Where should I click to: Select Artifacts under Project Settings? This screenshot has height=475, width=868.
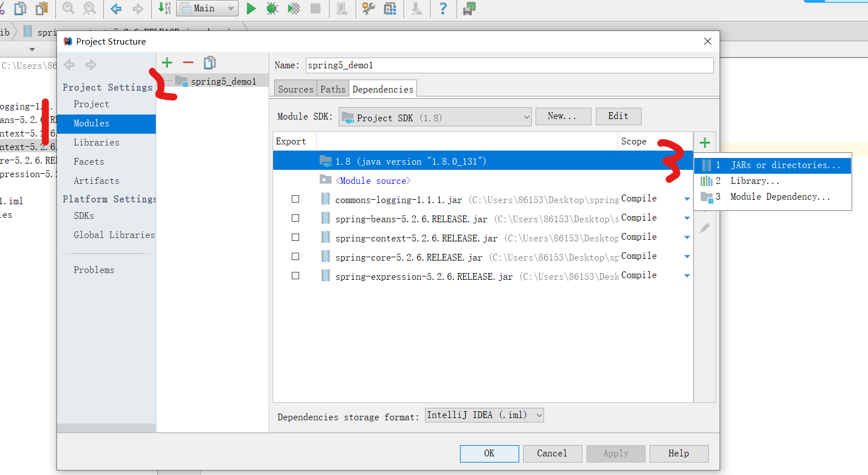(x=97, y=181)
